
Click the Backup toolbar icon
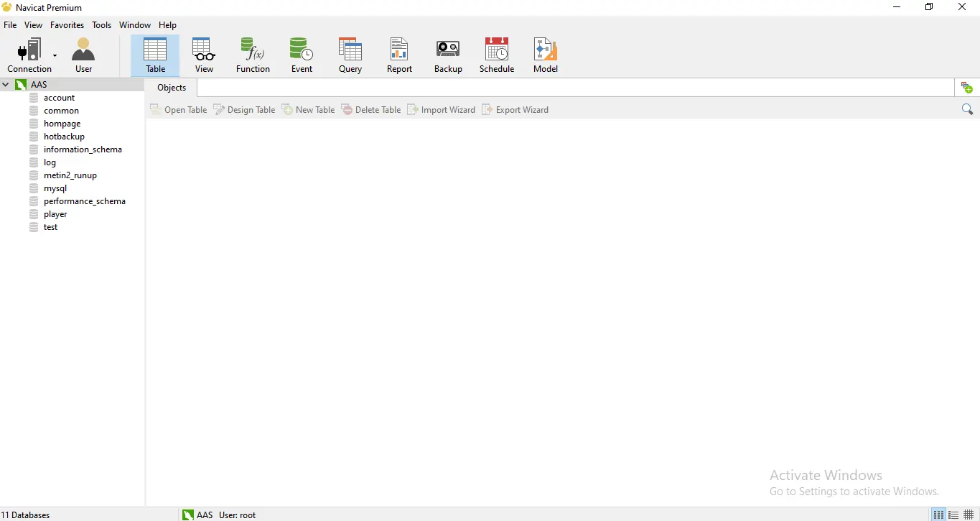(448, 55)
